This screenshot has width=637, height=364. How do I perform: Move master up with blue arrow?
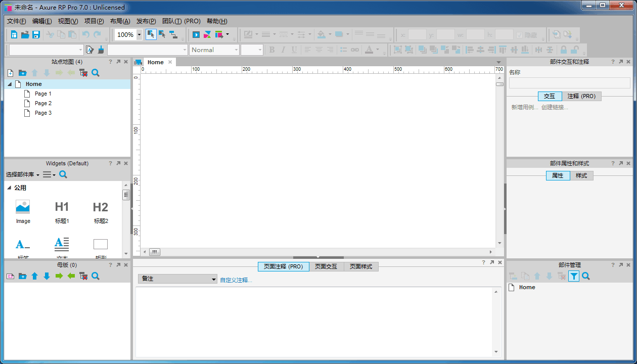pos(34,276)
